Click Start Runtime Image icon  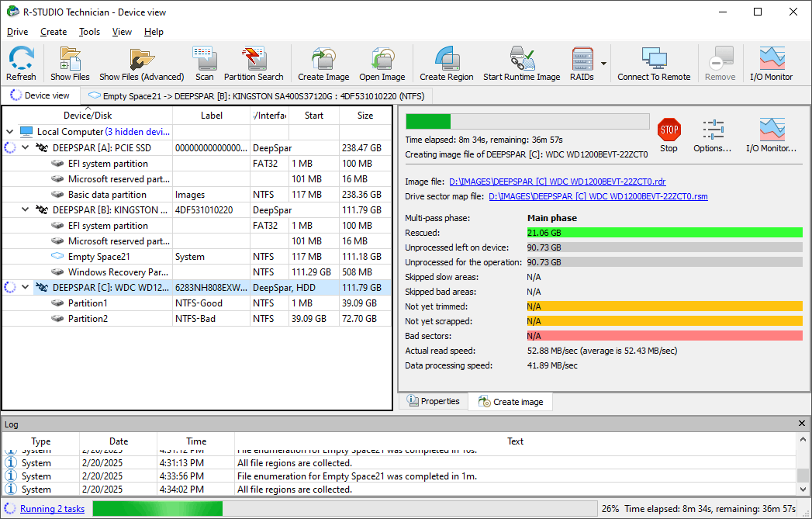click(521, 63)
